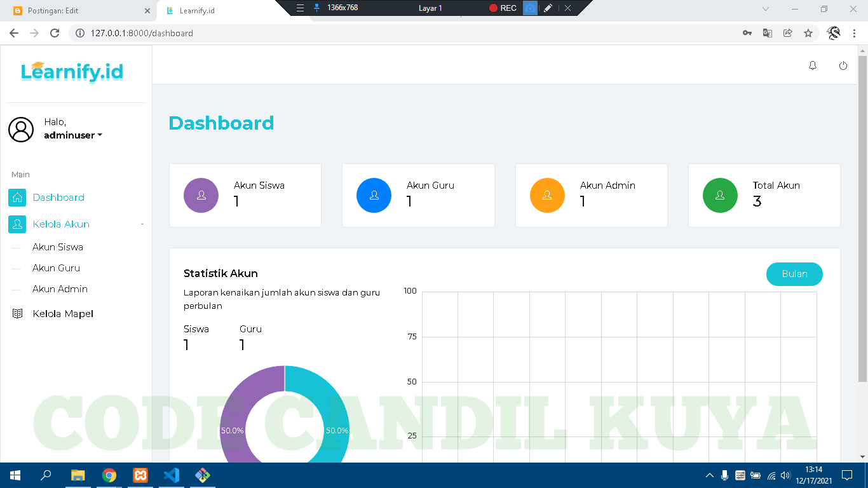Viewport: 868px width, 488px height.
Task: Open Kelola Mapel menu item
Action: tap(63, 314)
